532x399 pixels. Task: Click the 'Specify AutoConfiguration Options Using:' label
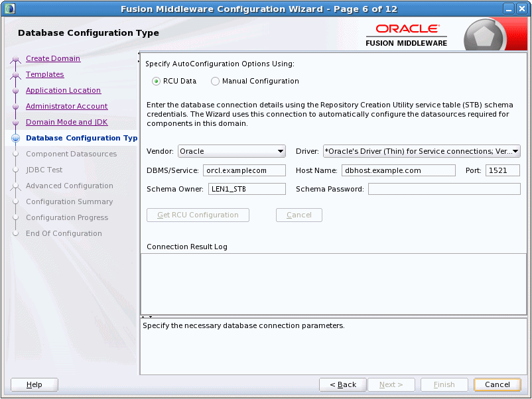pos(220,64)
